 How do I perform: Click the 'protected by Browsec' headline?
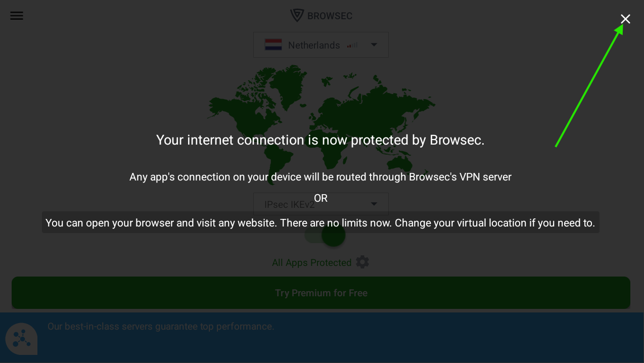coord(320,140)
